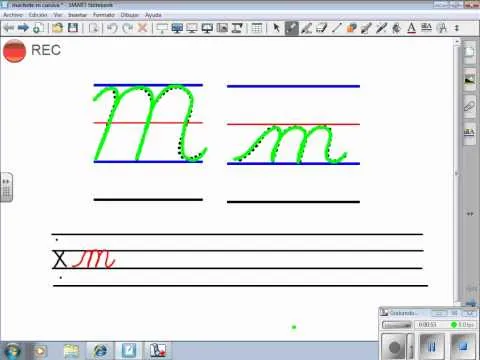
Task: Go to the previous page with back arrow
Action: (8, 28)
